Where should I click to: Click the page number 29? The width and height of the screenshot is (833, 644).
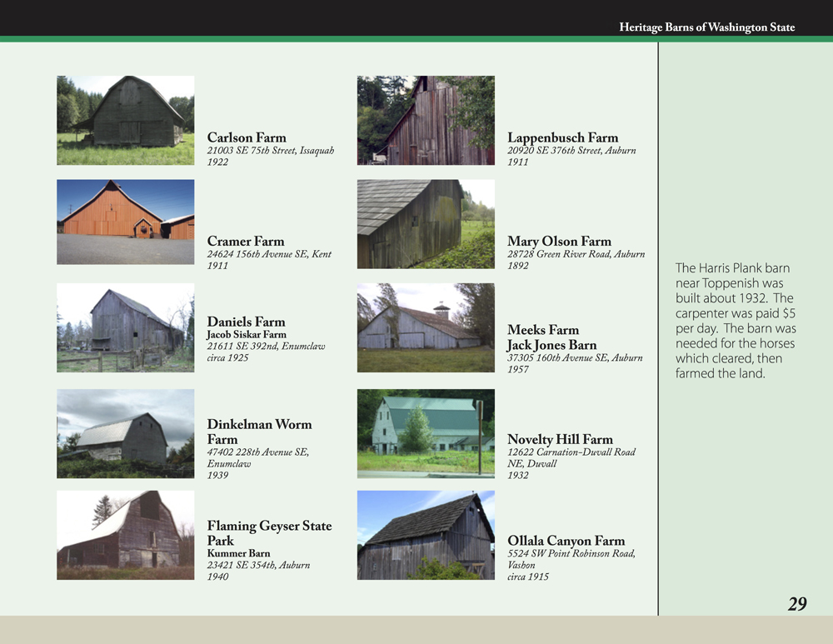tap(797, 604)
